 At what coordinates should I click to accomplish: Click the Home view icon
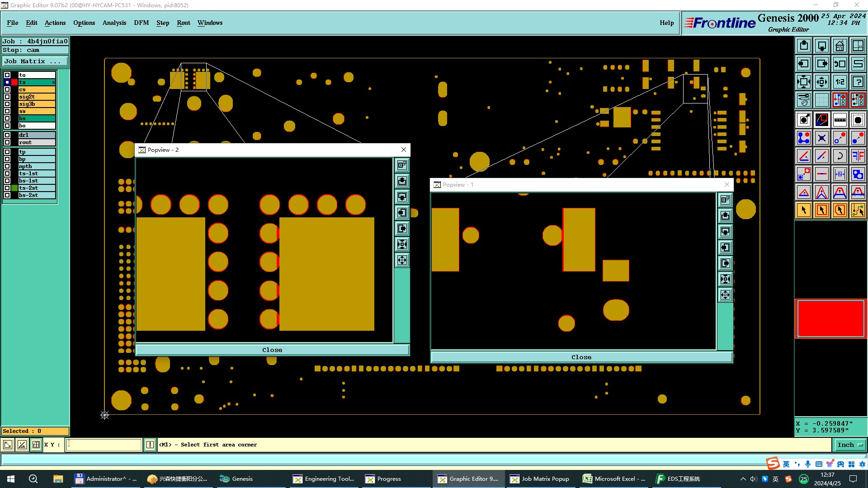click(840, 46)
